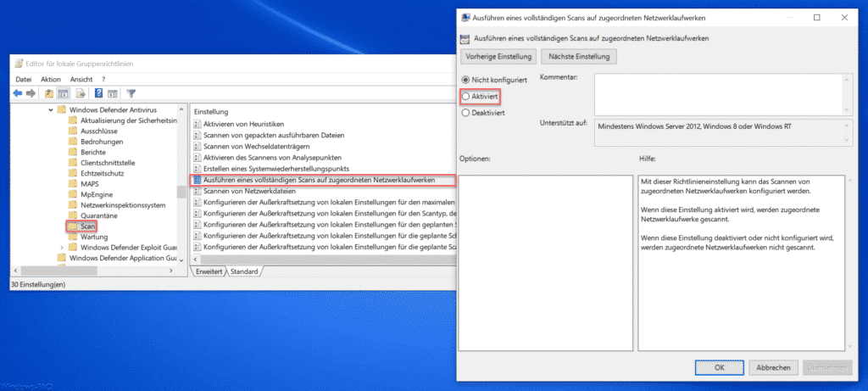The width and height of the screenshot is (868, 391).
Task: Click the export list toolbar icon
Action: pos(81,93)
